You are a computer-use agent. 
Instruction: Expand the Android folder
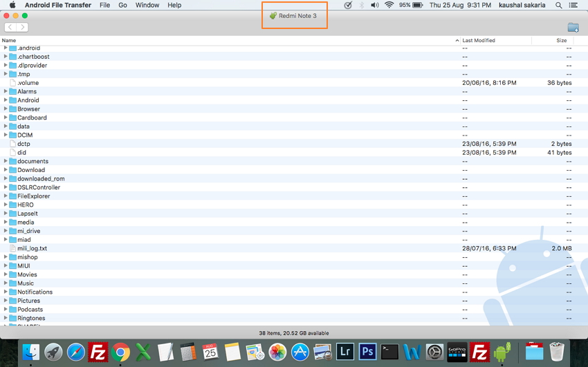pyautogui.click(x=6, y=100)
